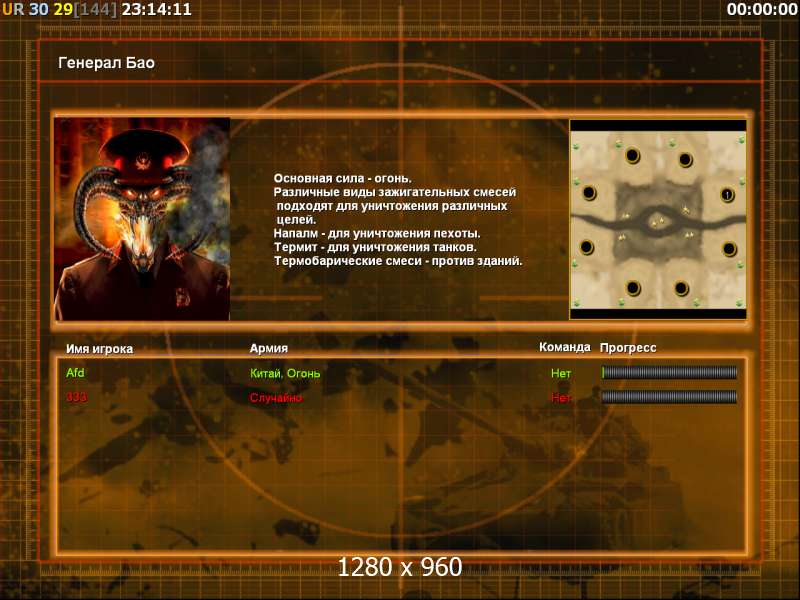Click the 'Армия' column header
Image resolution: width=800 pixels, height=600 pixels.
coord(269,348)
